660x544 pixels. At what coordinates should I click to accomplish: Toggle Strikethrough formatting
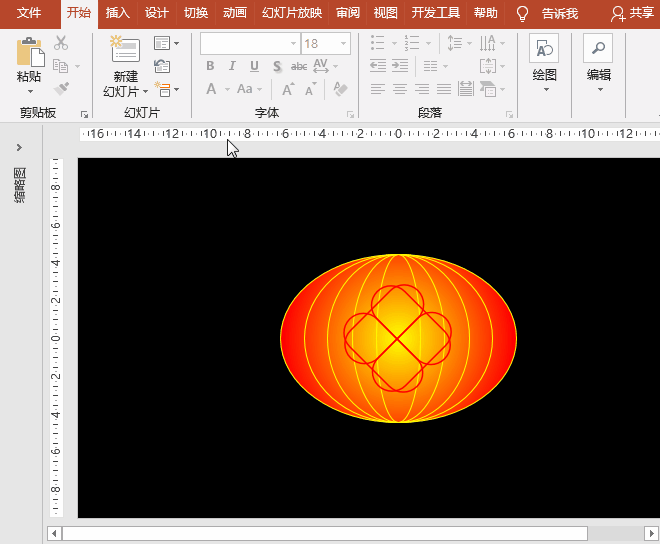(x=299, y=66)
